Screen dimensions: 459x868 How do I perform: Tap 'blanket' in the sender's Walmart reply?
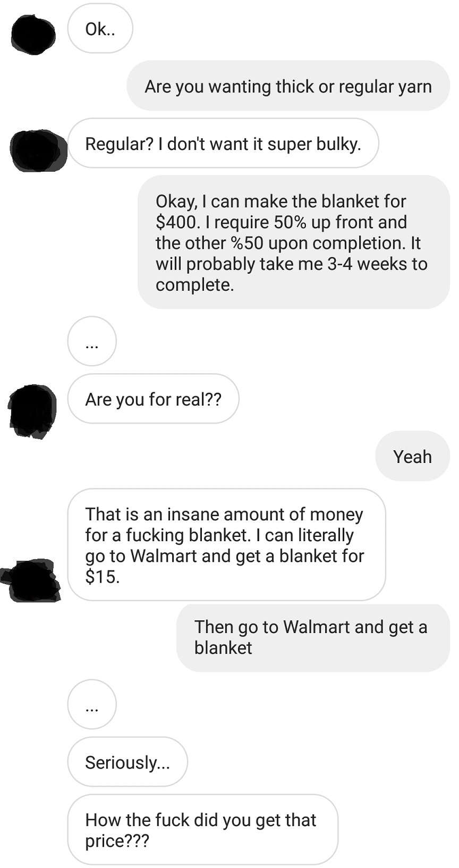pos(223,647)
